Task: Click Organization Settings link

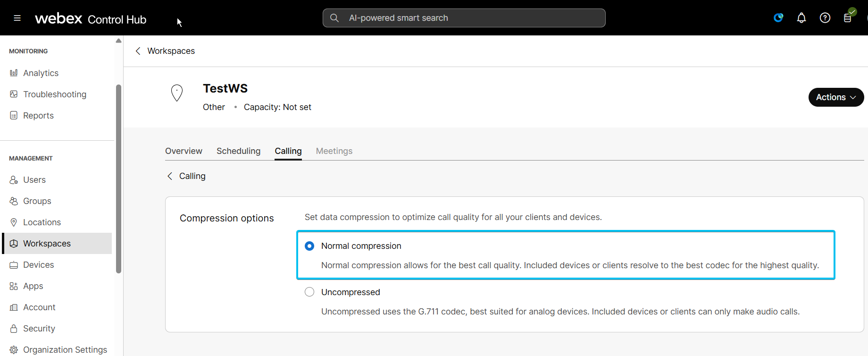Action: point(65,350)
